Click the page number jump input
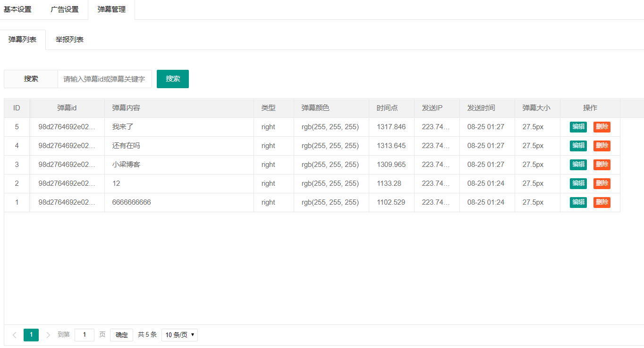Image resolution: width=644 pixels, height=348 pixels. [x=85, y=335]
